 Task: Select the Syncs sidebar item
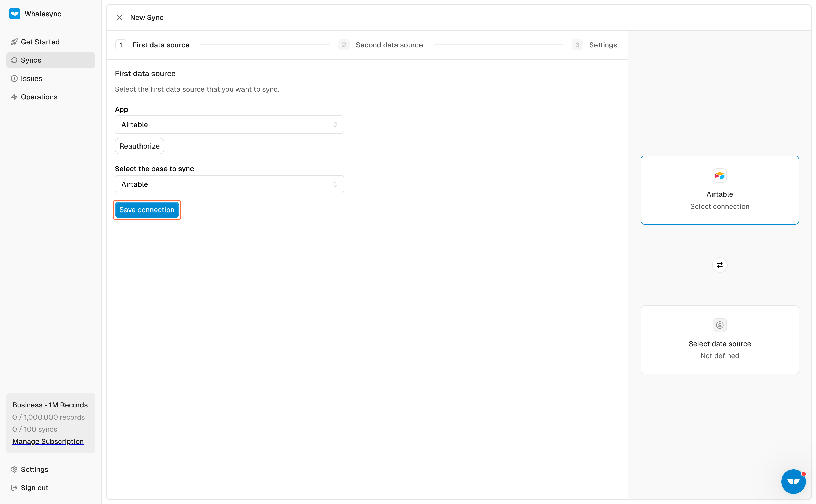coord(51,60)
